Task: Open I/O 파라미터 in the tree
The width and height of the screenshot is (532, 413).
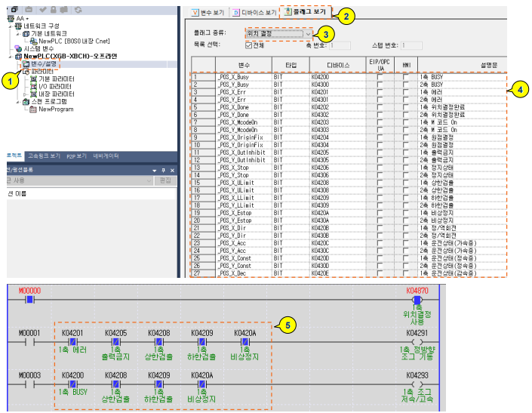Action: (54, 86)
